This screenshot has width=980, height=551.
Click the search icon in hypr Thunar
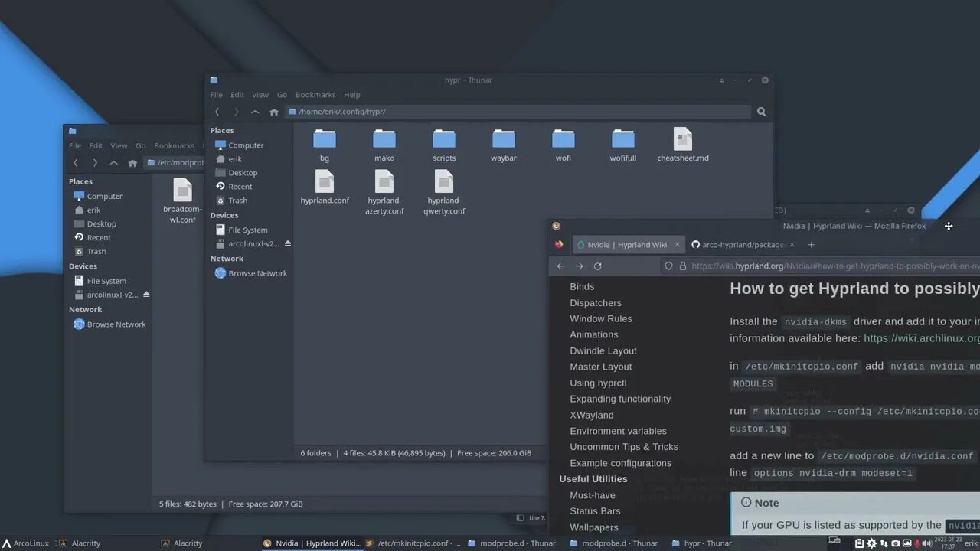click(761, 112)
